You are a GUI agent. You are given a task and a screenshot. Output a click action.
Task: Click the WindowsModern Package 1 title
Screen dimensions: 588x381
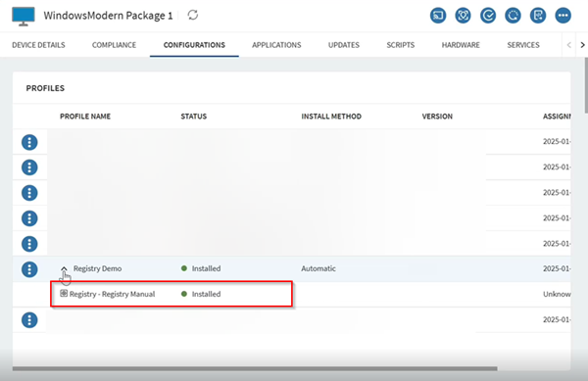(108, 16)
